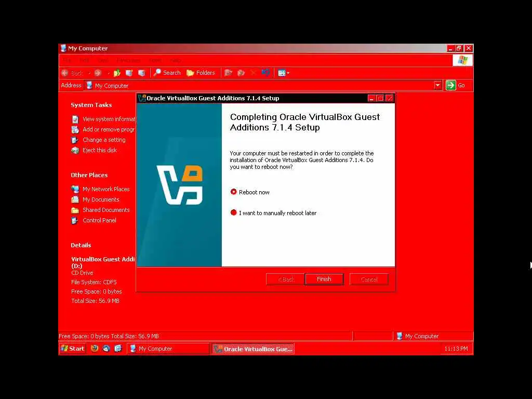This screenshot has width=532, height=399.
Task: Open the Shared Documents link
Action: click(x=106, y=210)
